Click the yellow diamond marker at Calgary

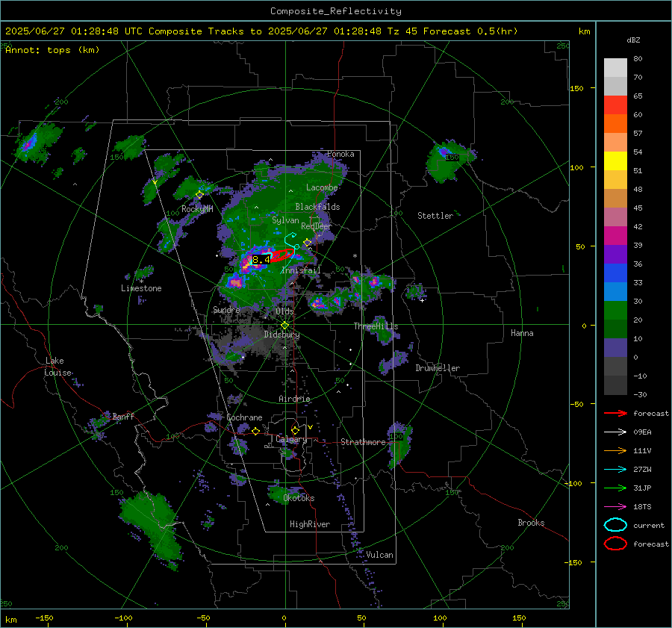295,430
